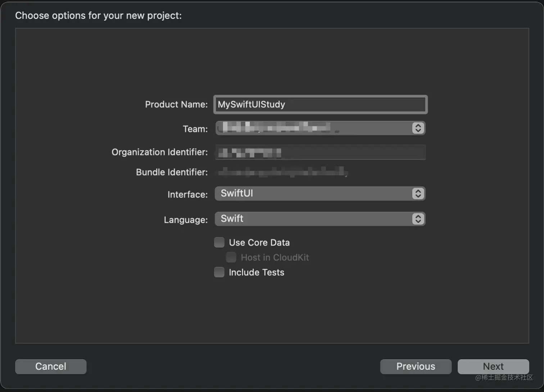Click the "Choose options for your new project" heading
Screen dimensions: 544x392
pyautogui.click(x=98, y=15)
